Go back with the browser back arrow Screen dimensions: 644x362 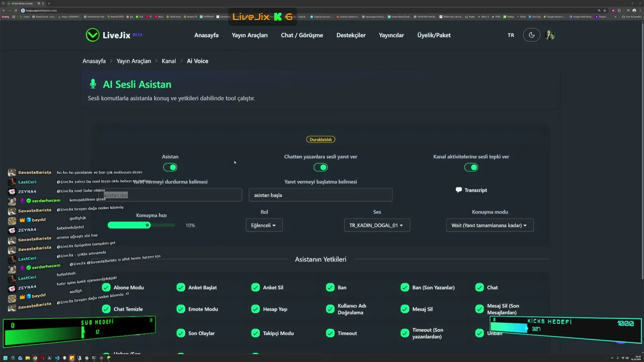[4, 10]
